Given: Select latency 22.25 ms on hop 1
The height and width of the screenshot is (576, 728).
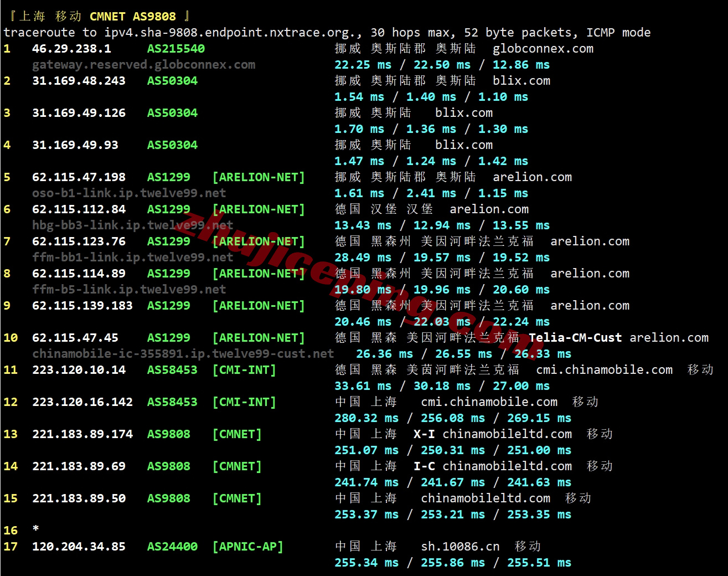Looking at the screenshot, I should pos(363,65).
